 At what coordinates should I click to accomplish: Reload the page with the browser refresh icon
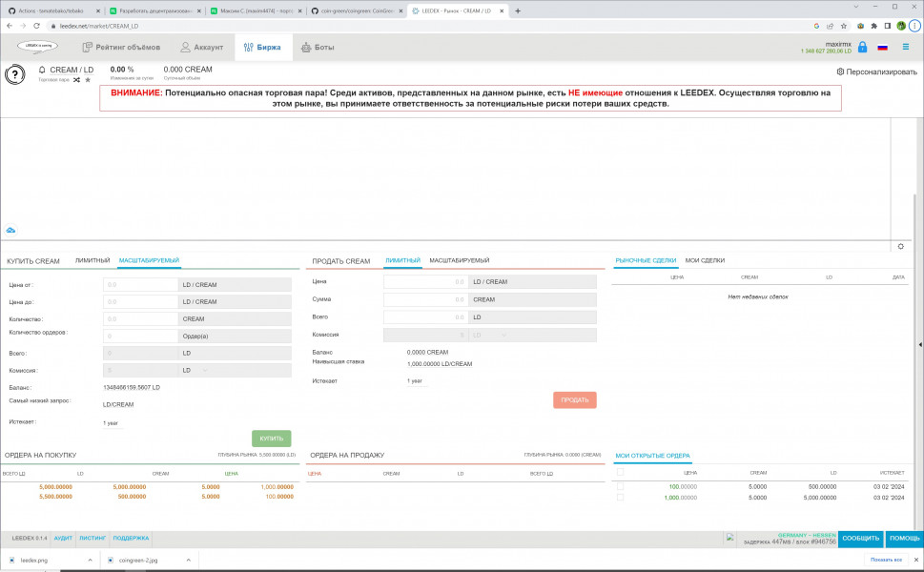pos(36,26)
